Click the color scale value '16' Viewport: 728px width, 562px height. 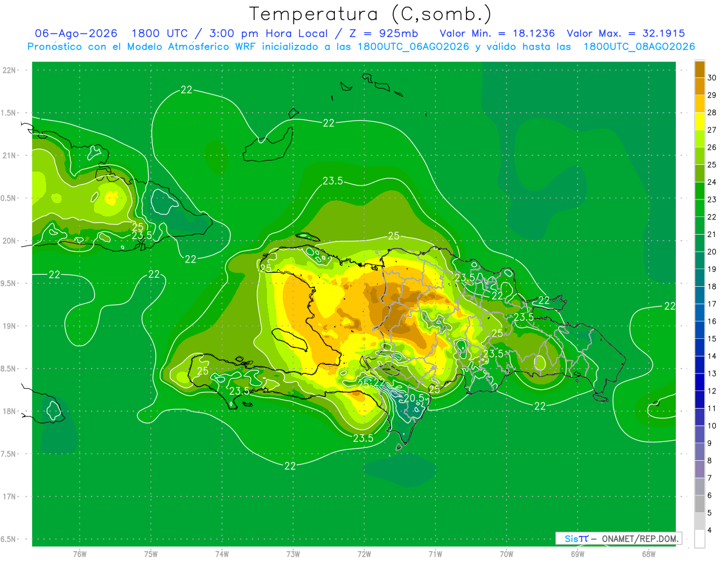(713, 321)
